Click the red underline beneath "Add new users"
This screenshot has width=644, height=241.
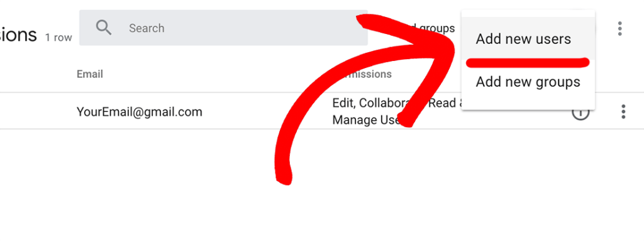(x=528, y=63)
